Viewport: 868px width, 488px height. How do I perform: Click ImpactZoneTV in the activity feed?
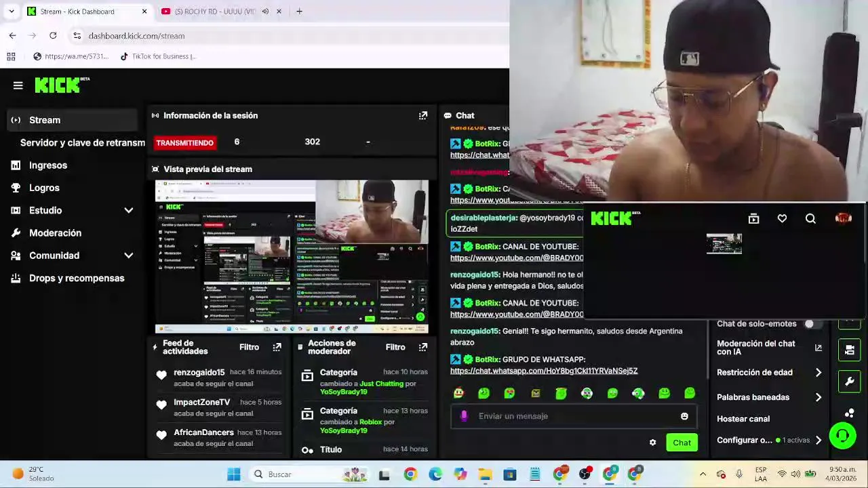click(x=201, y=402)
